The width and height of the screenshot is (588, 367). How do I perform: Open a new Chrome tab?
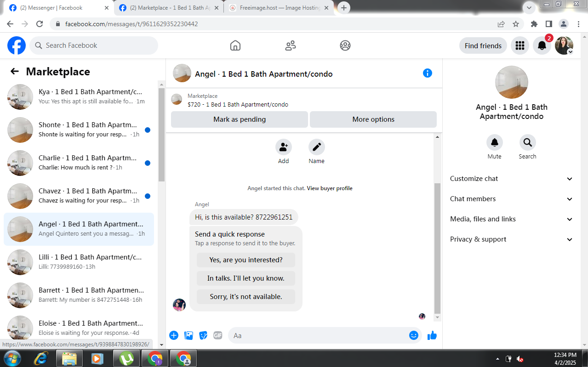point(344,8)
